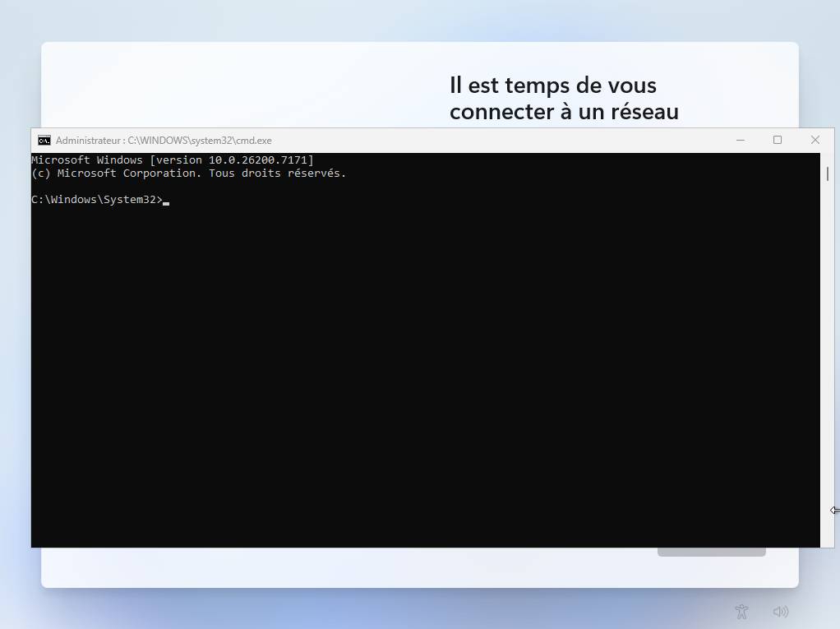
Task: Click the empty black console area
Action: (x=411, y=370)
